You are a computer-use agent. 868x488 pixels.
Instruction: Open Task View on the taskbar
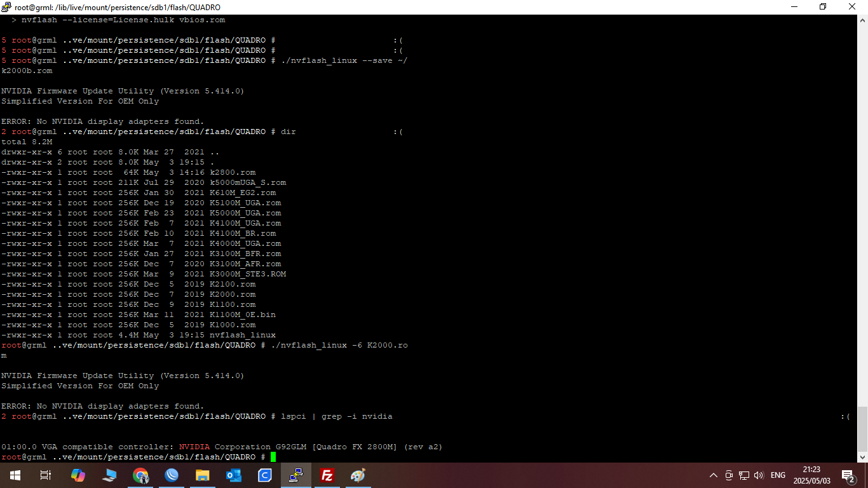pyautogui.click(x=46, y=475)
